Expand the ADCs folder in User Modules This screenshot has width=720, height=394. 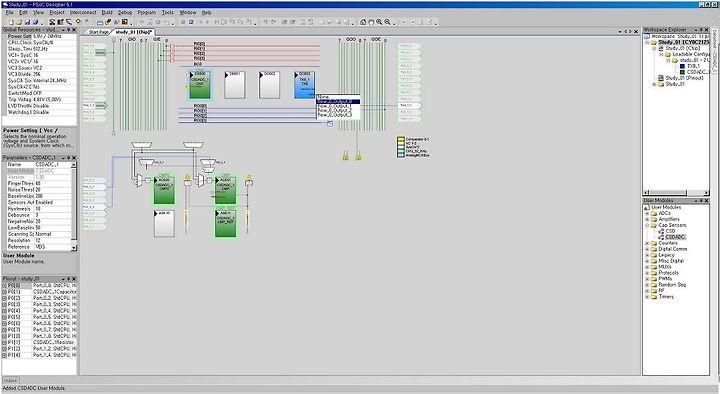pyautogui.click(x=647, y=213)
